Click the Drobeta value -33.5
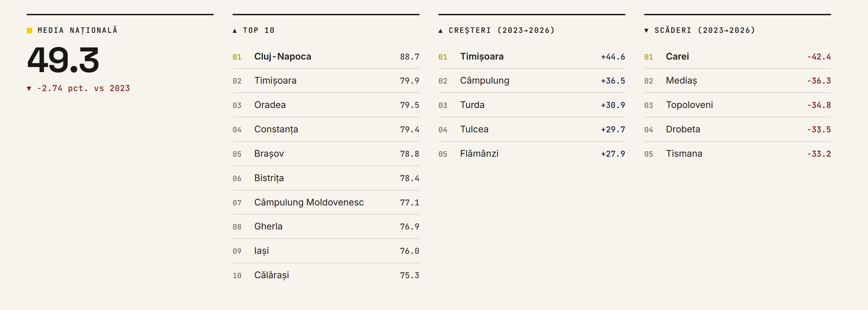 (x=819, y=130)
